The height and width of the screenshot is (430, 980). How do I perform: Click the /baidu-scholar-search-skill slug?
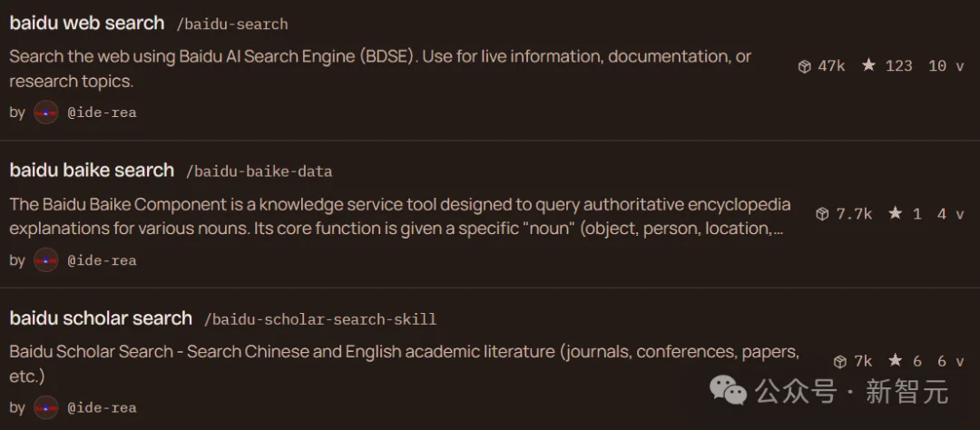(x=319, y=319)
